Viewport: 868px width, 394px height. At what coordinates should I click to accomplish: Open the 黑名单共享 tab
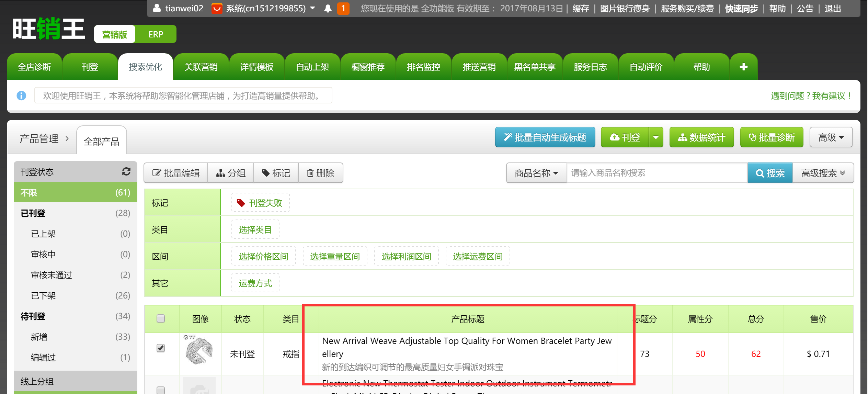pyautogui.click(x=535, y=67)
